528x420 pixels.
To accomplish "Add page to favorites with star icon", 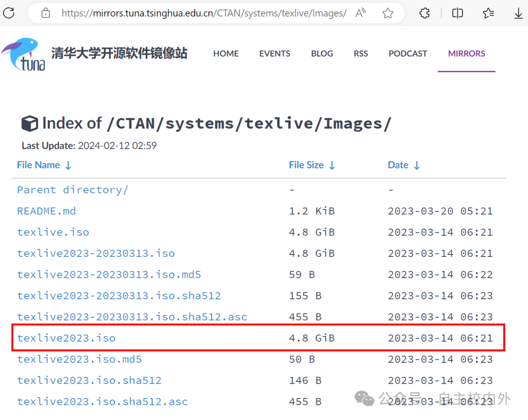I will click(388, 13).
